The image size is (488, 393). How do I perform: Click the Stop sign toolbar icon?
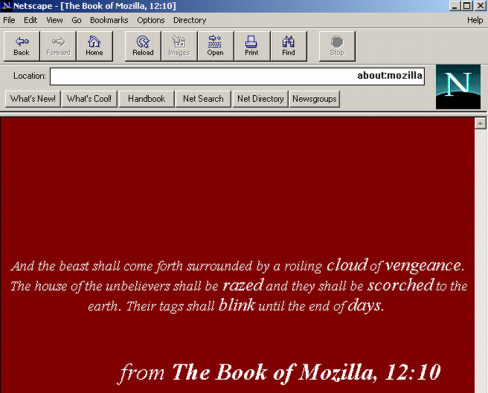(x=337, y=46)
